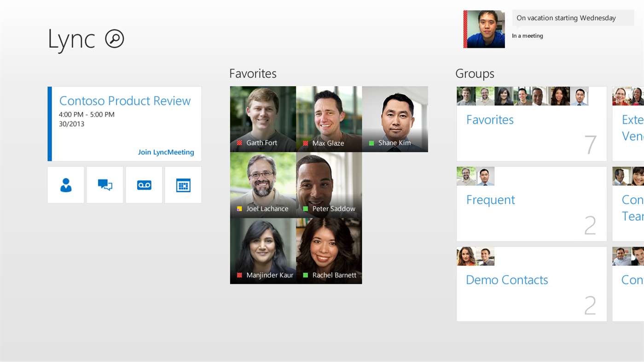Click the red presence bar on your profile photo
644x362 pixels.
pyautogui.click(x=465, y=29)
